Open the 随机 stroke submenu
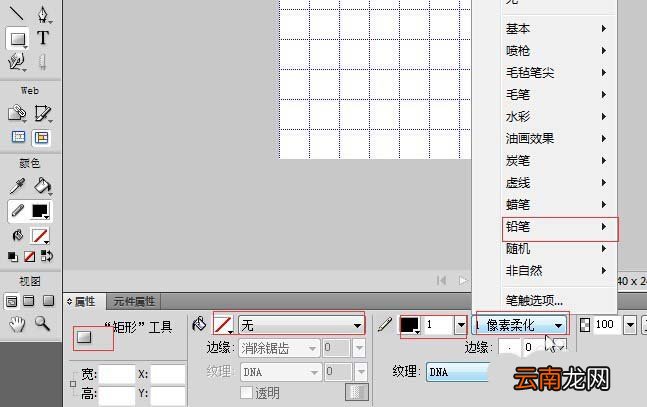The height and width of the screenshot is (407, 647). (x=559, y=248)
